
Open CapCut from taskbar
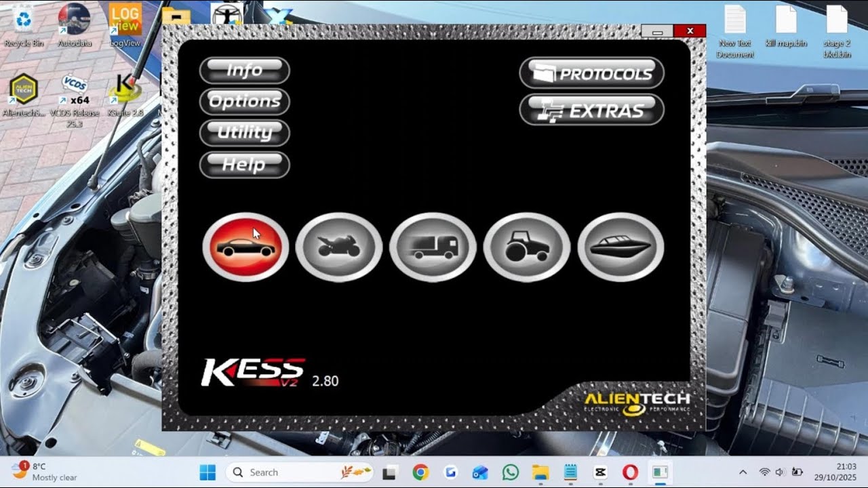[599, 472]
